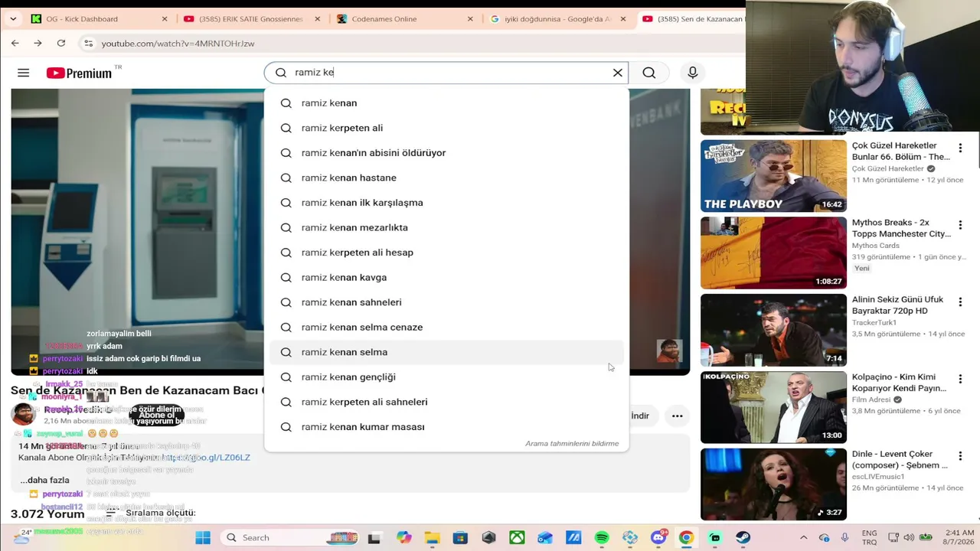Close the Codenames Online tab
The height and width of the screenshot is (551, 980).
[471, 19]
